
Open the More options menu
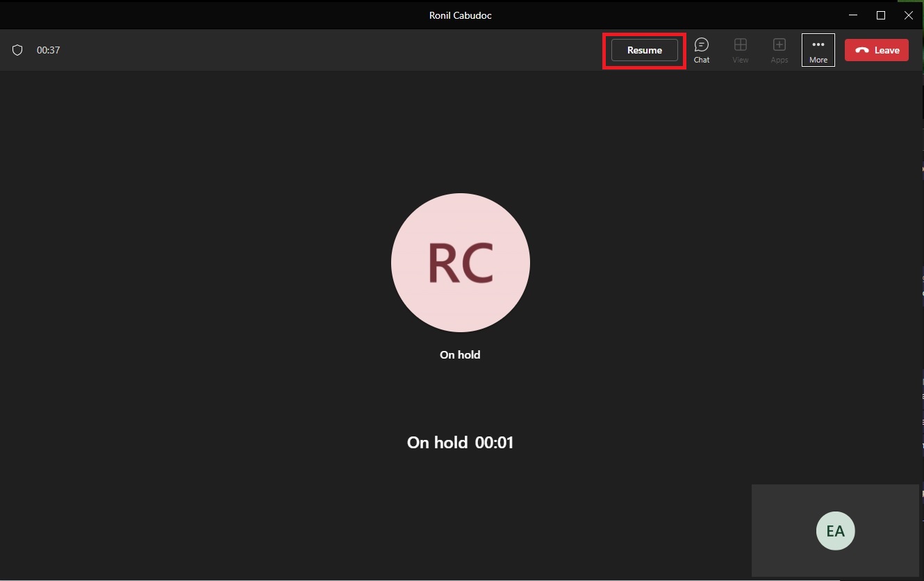818,50
